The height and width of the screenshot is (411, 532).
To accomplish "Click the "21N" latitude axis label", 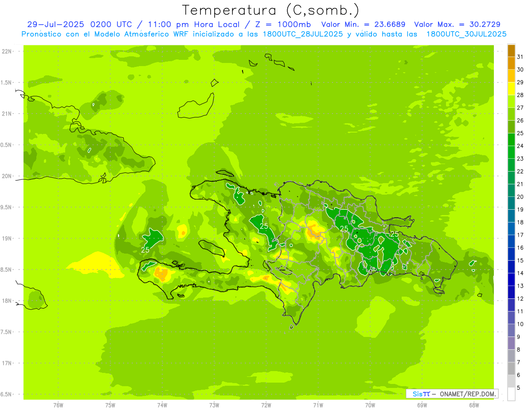I will (x=8, y=114).
